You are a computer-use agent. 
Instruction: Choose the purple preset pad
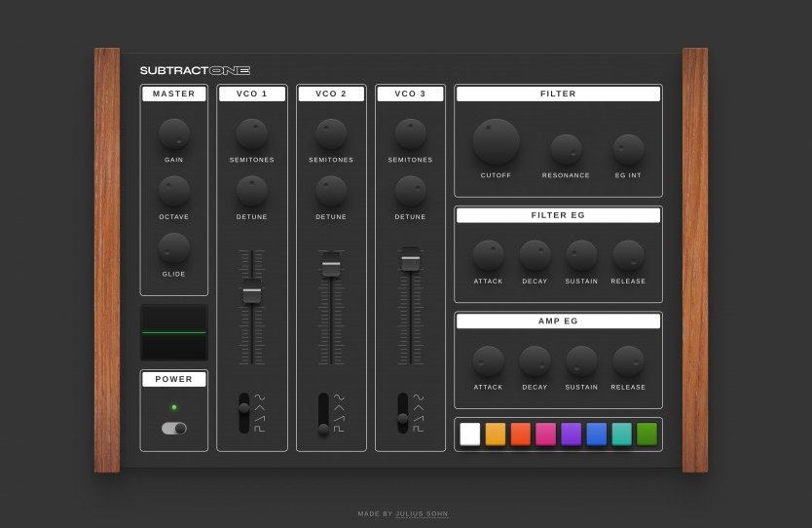point(572,434)
